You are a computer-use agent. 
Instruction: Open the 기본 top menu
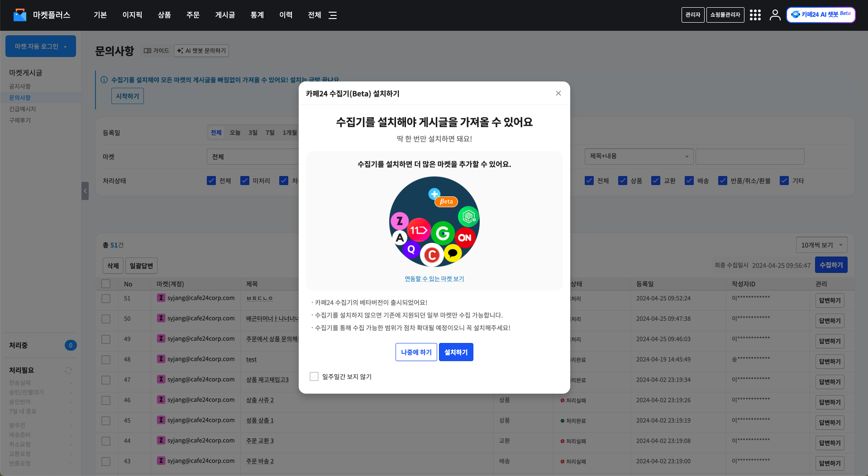[x=100, y=15]
